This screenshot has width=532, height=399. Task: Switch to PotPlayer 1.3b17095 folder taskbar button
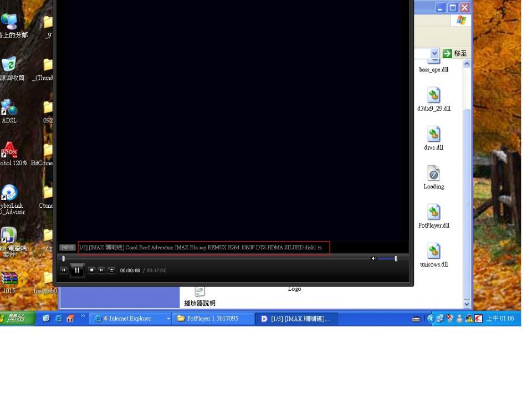pyautogui.click(x=213, y=319)
